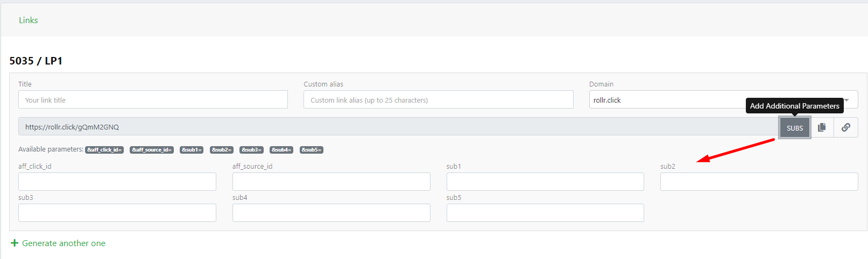Click the &sub1= parameter badge
The image size is (868, 259).
192,150
